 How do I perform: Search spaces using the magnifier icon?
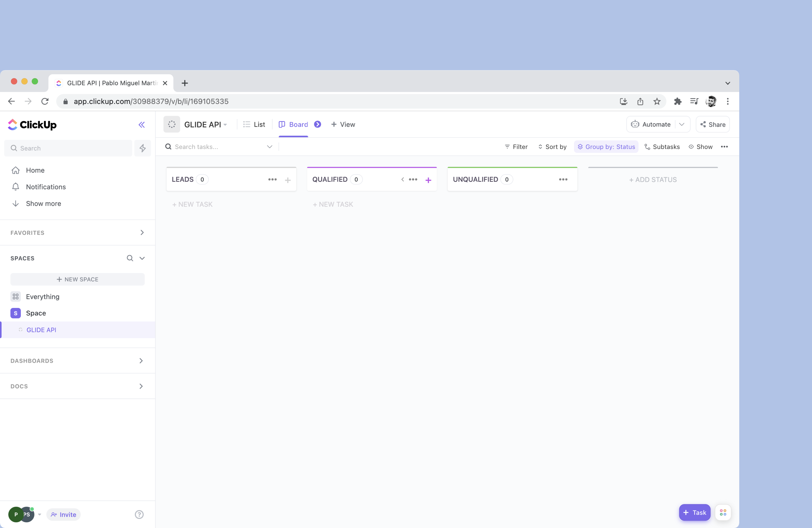coord(130,258)
